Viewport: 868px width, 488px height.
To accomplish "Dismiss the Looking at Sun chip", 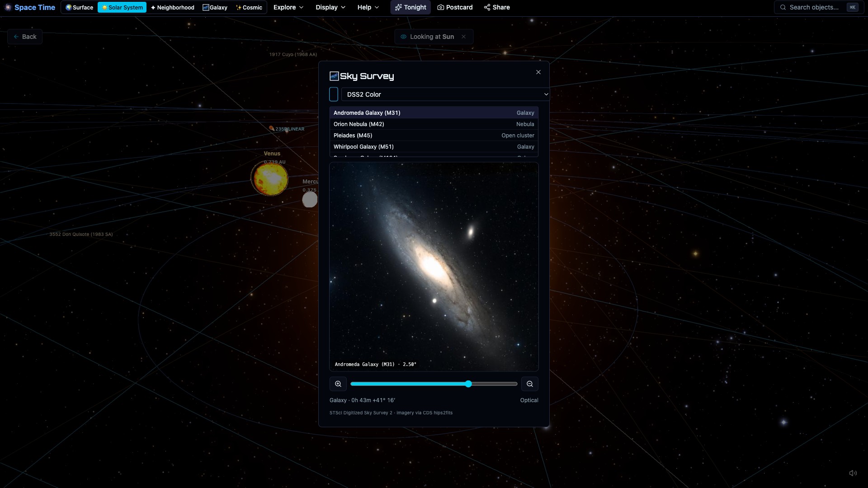I will [463, 37].
